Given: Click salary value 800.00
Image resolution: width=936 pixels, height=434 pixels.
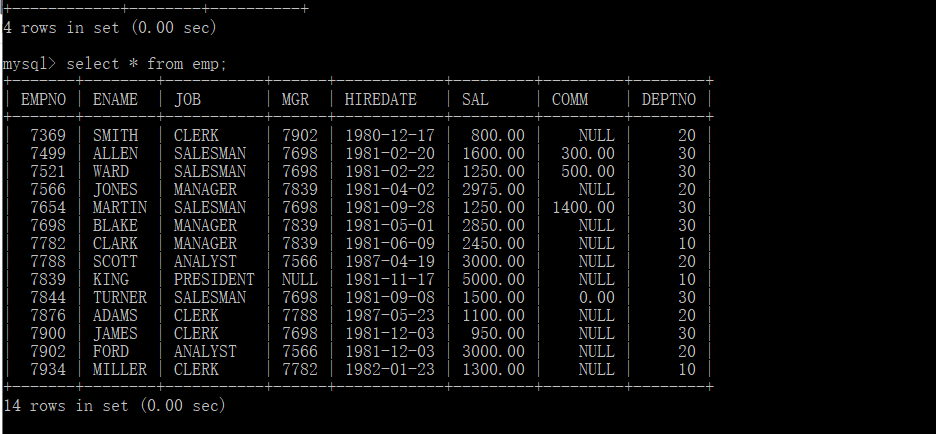Looking at the screenshot, I should point(498,136).
